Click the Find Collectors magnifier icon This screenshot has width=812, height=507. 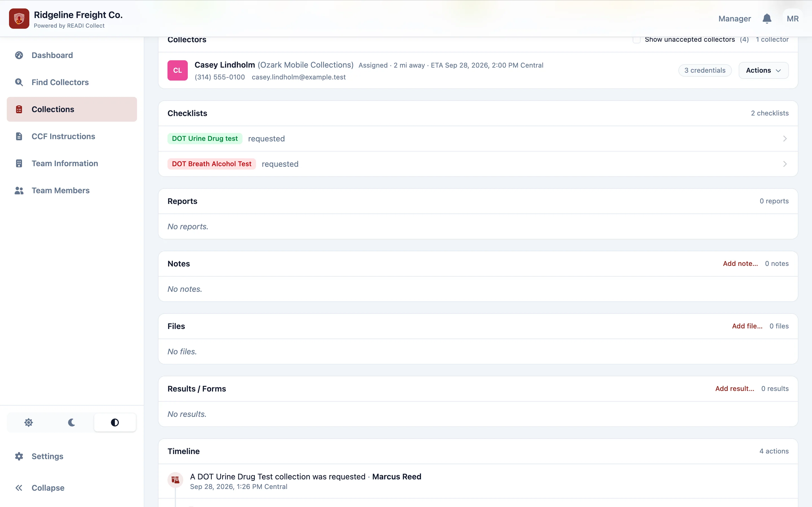tap(19, 82)
